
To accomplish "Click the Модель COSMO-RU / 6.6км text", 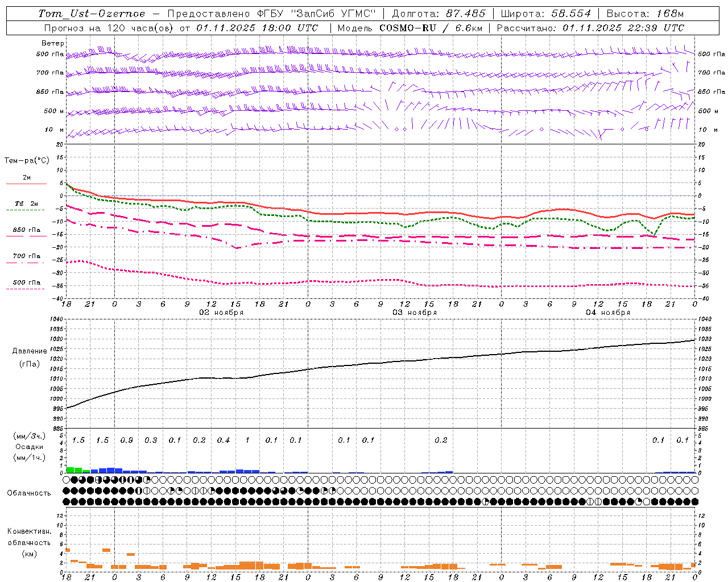I will pyautogui.click(x=410, y=28).
